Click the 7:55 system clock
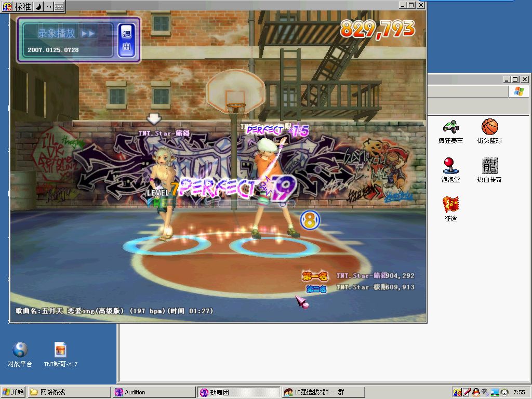Image resolution: width=532 pixels, height=399 pixels. [x=519, y=392]
